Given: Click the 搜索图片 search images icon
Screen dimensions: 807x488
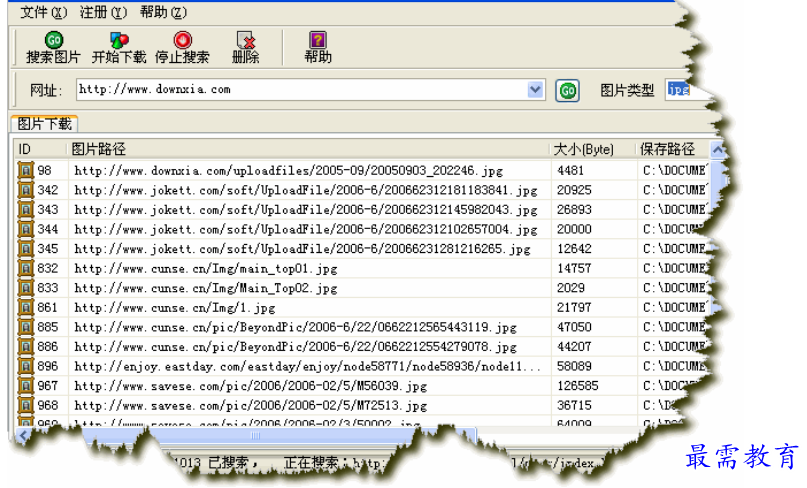Looking at the screenshot, I should (53, 41).
